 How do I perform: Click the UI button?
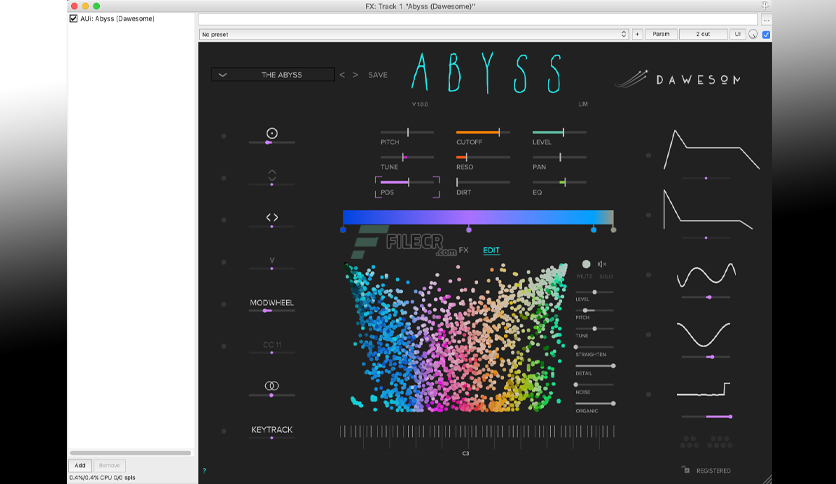[x=737, y=34]
